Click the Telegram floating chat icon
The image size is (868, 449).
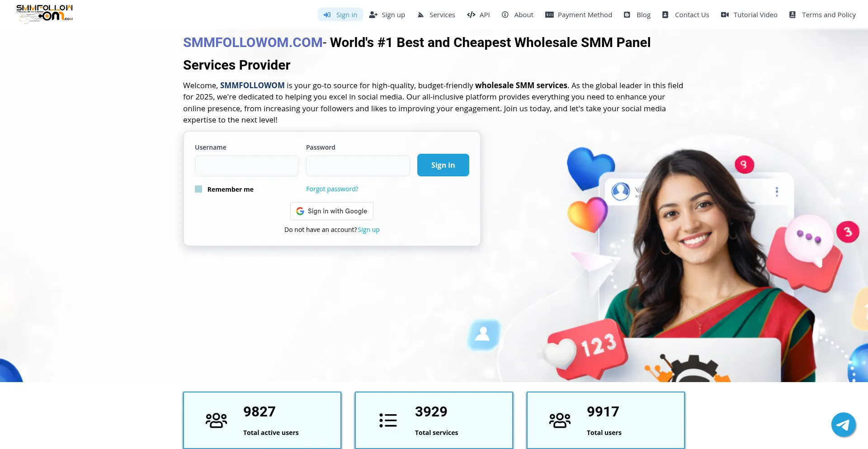coord(843,425)
